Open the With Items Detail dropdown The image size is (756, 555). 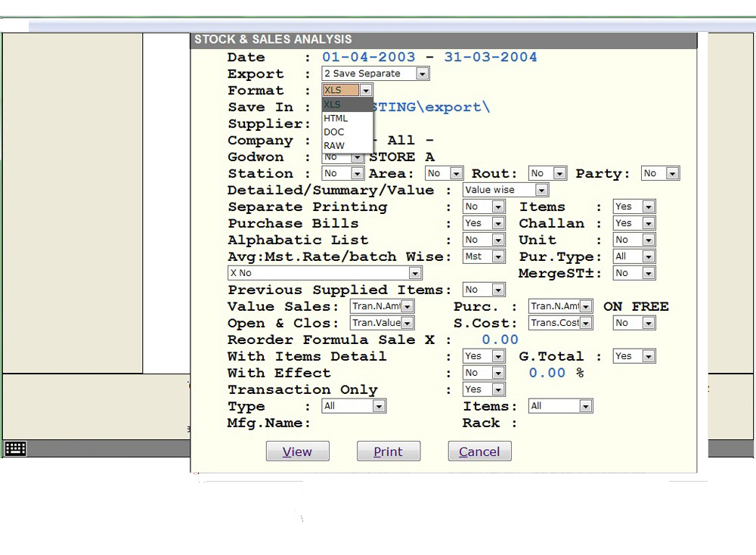pos(484,356)
